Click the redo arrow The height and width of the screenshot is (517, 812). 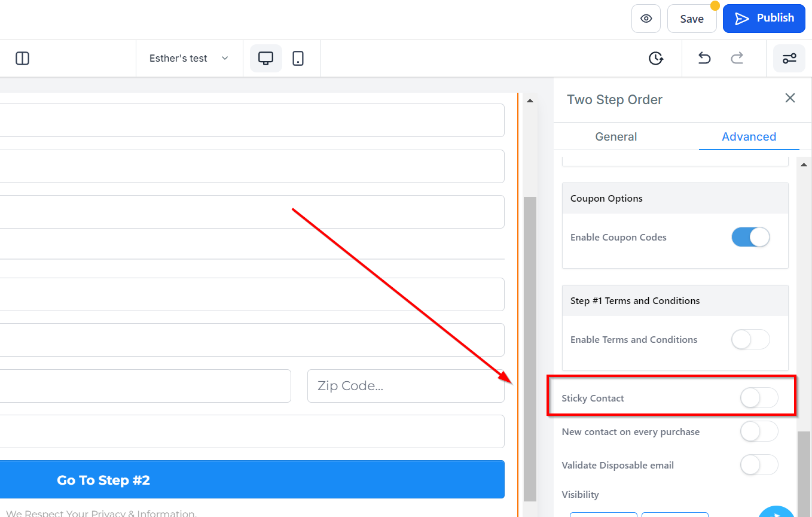point(737,59)
